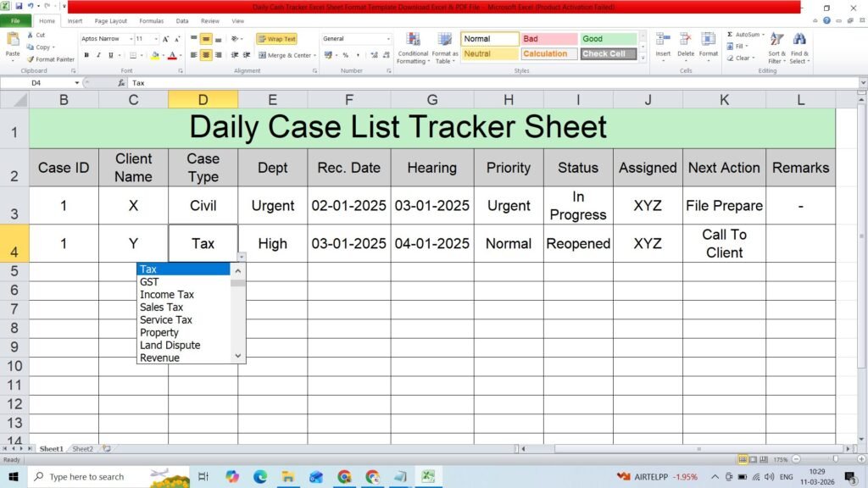Toggle center horizontal alignment
The image size is (868, 488).
(x=205, y=55)
